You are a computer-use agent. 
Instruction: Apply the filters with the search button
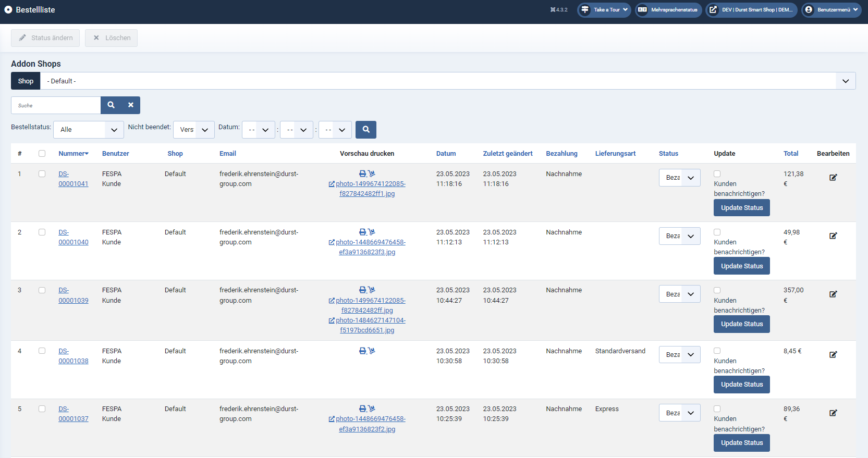click(x=366, y=130)
